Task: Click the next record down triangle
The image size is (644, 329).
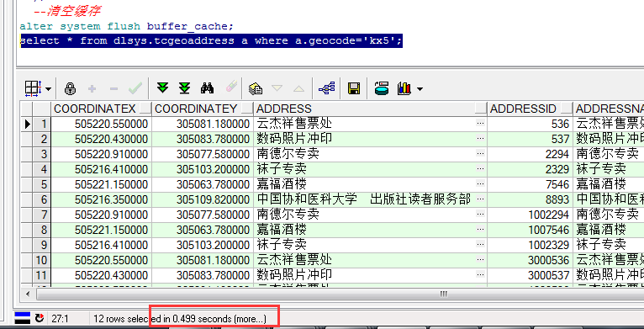Action: [277, 88]
